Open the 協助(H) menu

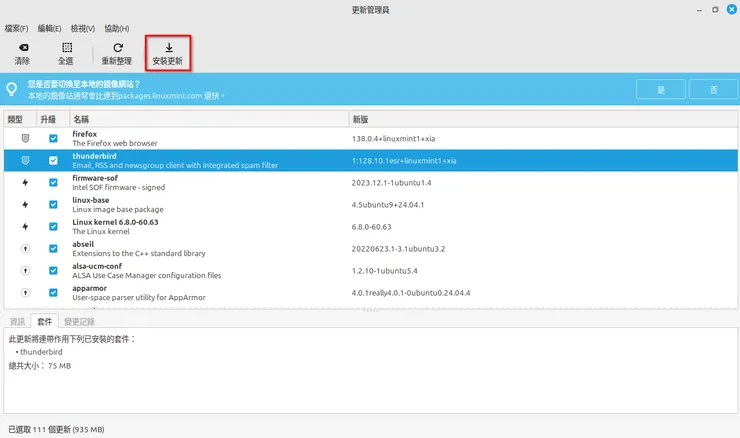coord(117,28)
